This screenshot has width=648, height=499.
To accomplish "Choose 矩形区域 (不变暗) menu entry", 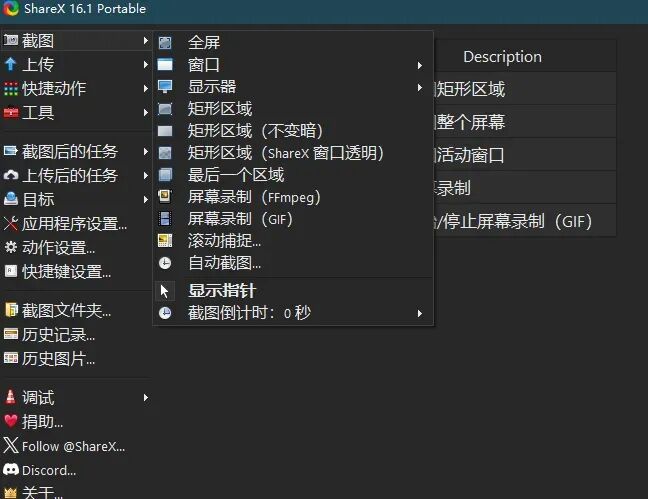I will pyautogui.click(x=293, y=131).
